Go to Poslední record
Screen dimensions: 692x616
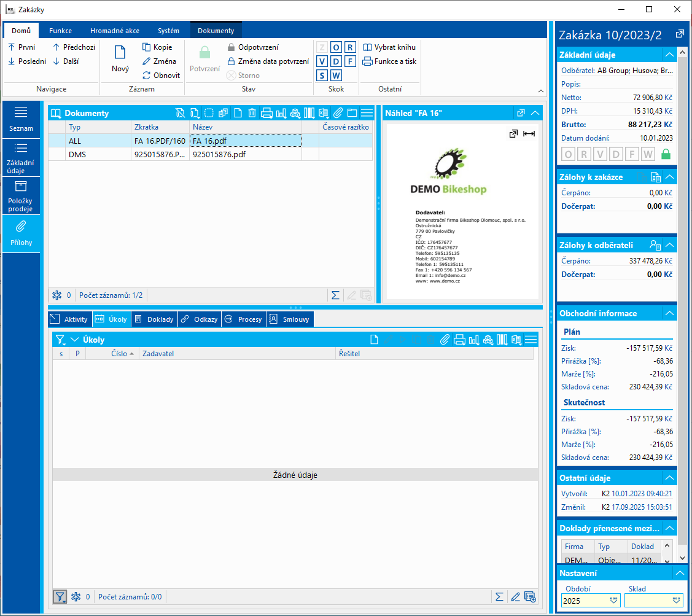click(x=27, y=61)
